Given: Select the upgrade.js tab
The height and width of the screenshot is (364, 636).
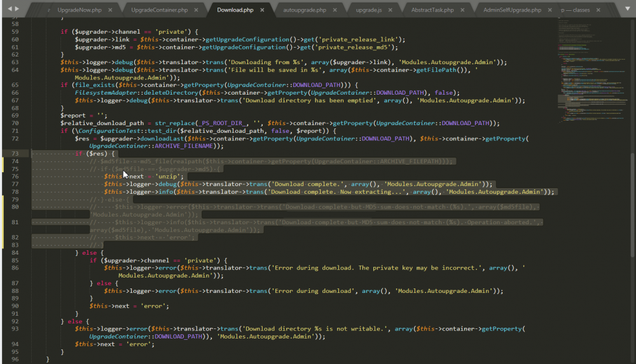Looking at the screenshot, I should pos(369,10).
